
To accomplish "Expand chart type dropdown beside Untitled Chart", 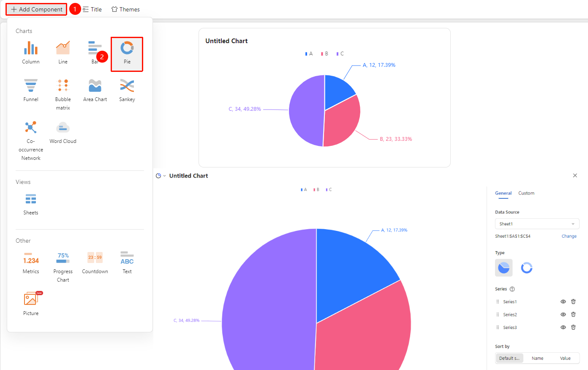I will coord(161,176).
